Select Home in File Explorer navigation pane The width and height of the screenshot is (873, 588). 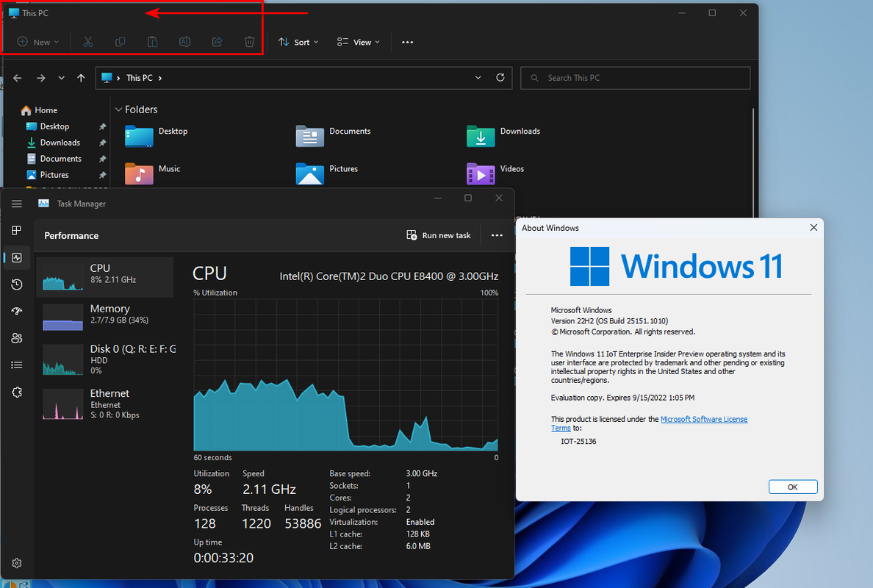point(39,110)
